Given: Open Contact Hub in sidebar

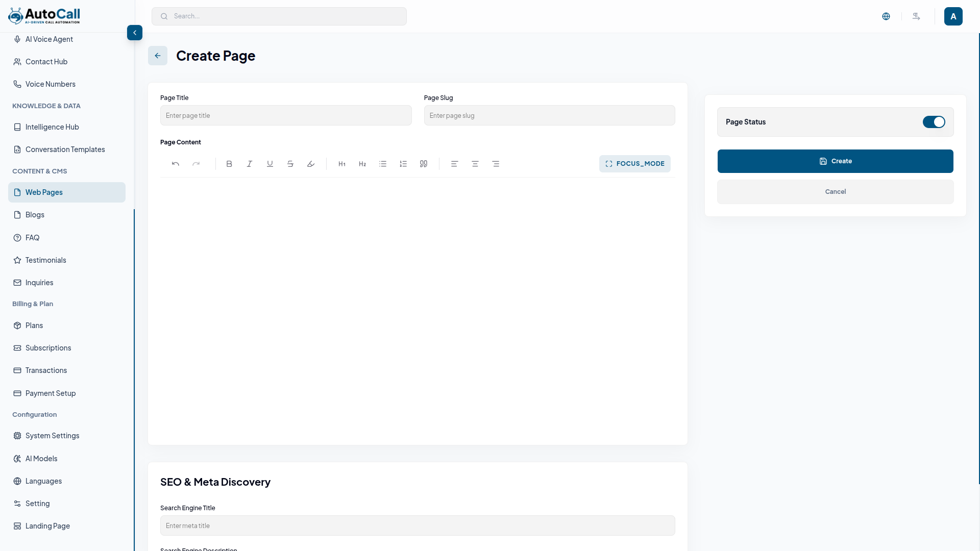Looking at the screenshot, I should 67,62.
